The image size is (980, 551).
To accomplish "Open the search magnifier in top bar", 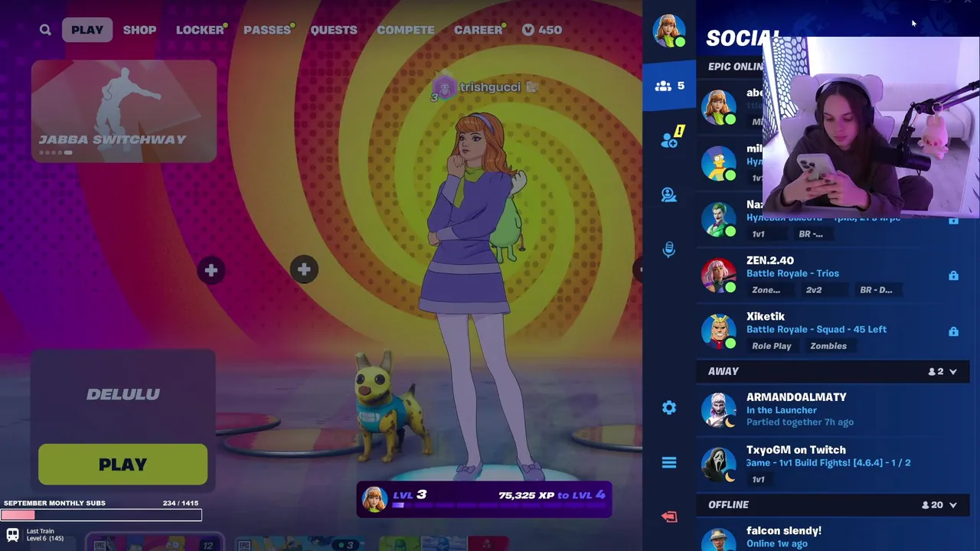I will click(45, 30).
